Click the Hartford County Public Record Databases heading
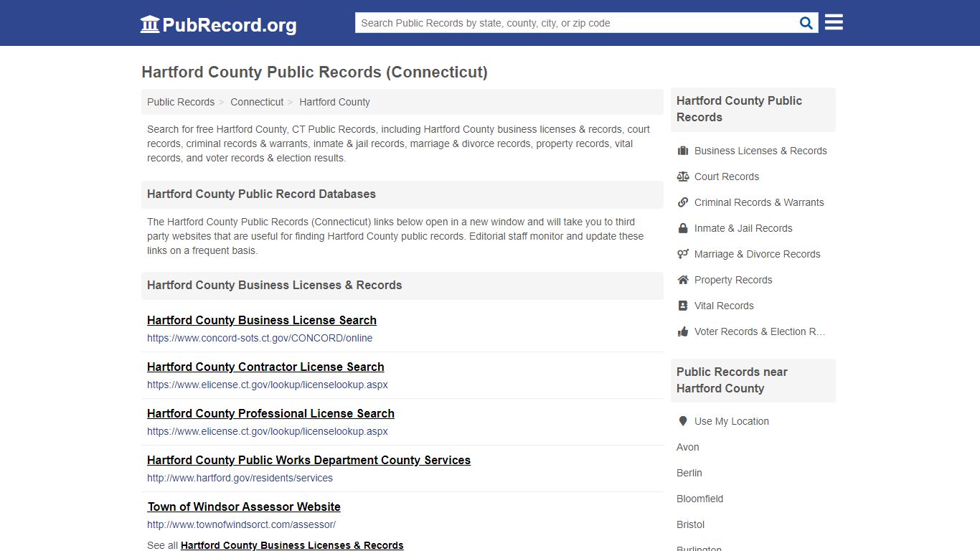Screen dimensions: 980x551 pos(261,194)
